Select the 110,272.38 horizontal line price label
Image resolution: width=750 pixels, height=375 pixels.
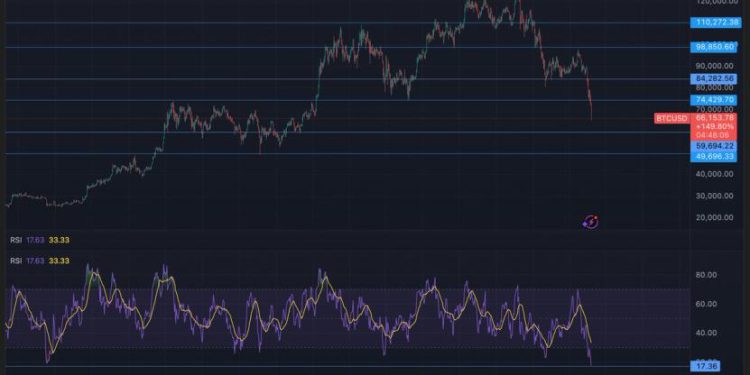[x=716, y=22]
